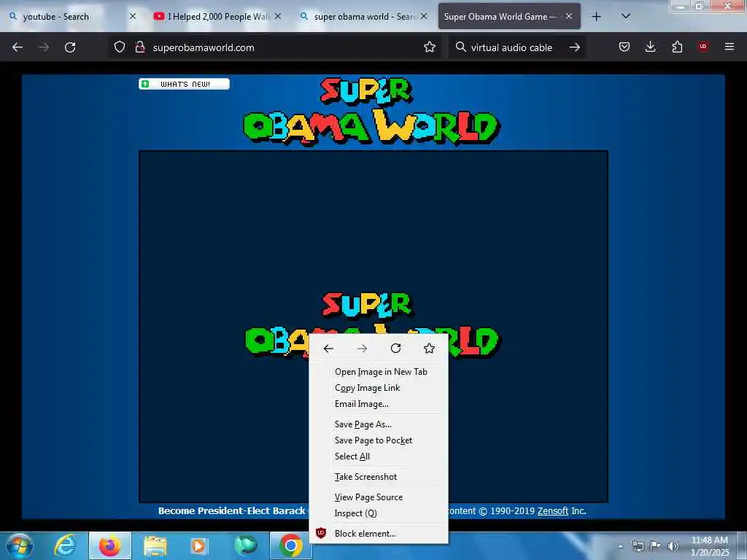Click the Firefox taskbar icon
The height and width of the screenshot is (560, 747).
coord(110,545)
